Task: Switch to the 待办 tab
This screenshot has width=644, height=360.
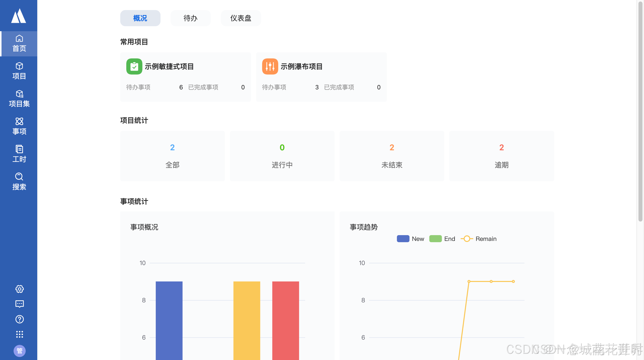Action: [x=191, y=18]
